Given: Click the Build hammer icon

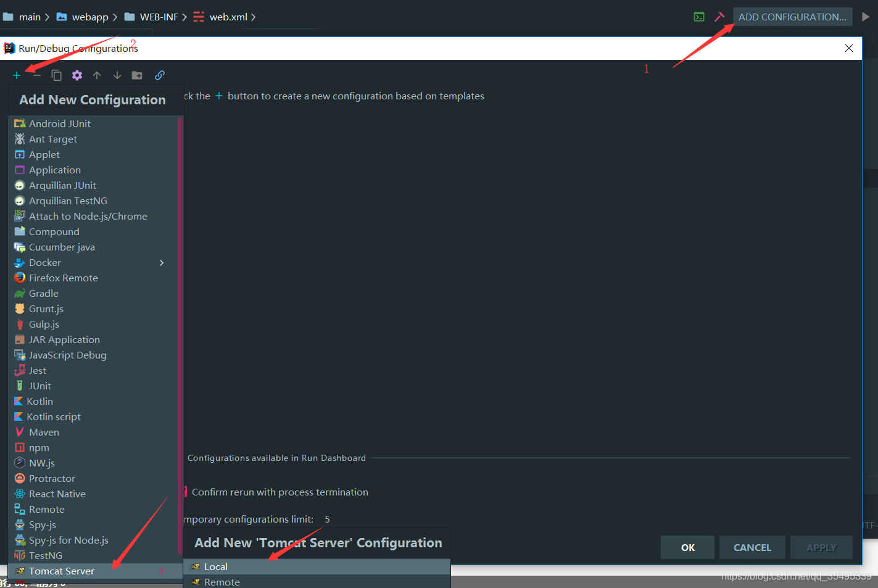Looking at the screenshot, I should [719, 17].
